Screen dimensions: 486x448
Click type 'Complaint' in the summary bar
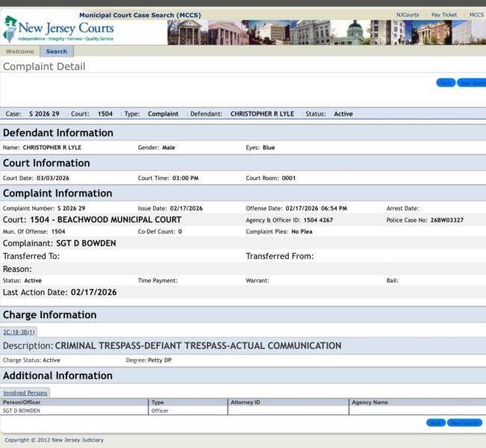coord(163,114)
